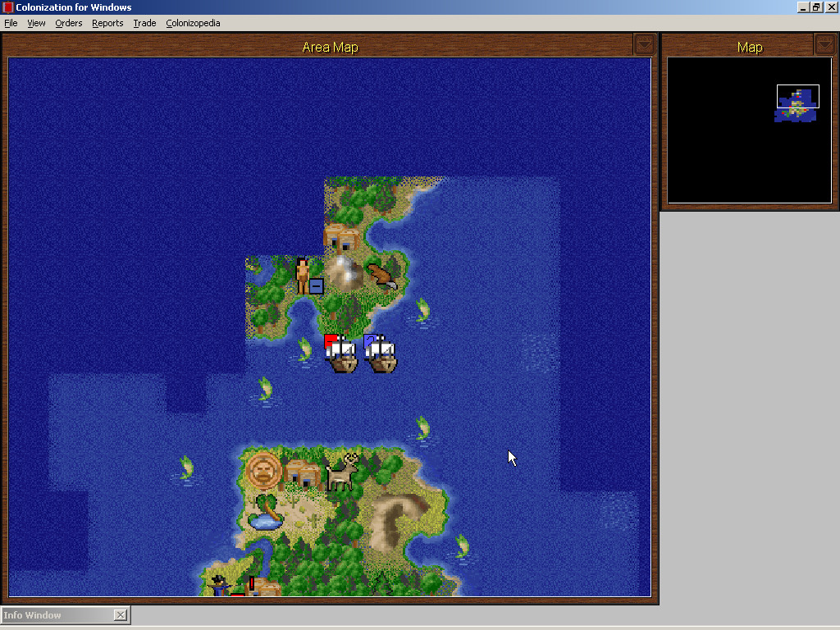
Task: Expand the Map panel dropdown arrow
Action: 824,44
